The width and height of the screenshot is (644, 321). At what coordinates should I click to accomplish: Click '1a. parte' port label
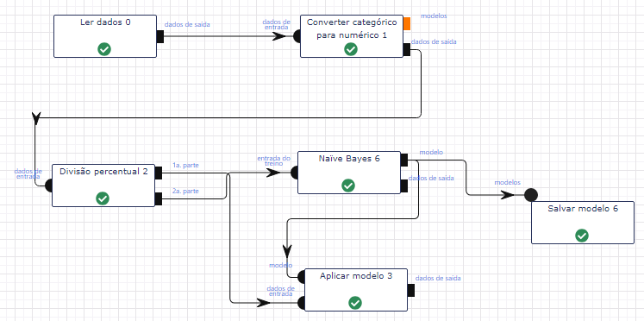click(x=185, y=165)
